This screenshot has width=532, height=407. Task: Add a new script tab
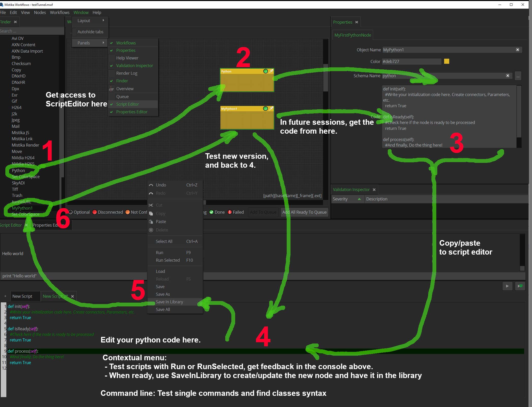[x=5, y=296]
